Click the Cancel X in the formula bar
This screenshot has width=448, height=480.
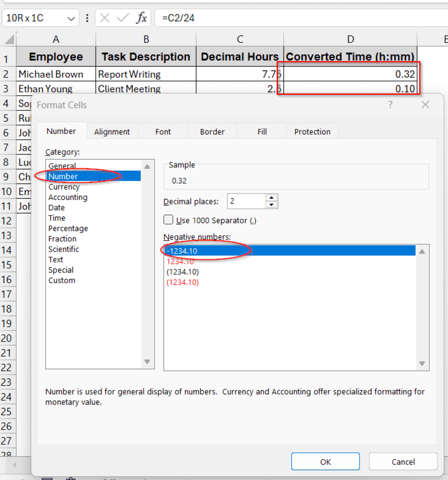point(104,18)
